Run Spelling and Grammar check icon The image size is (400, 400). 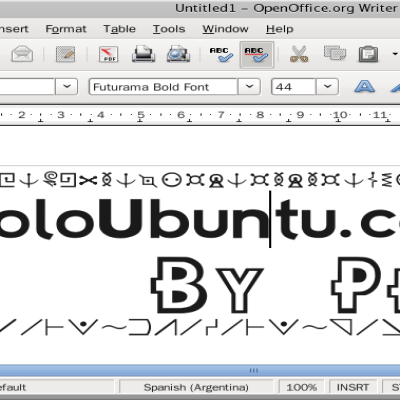[x=221, y=54]
